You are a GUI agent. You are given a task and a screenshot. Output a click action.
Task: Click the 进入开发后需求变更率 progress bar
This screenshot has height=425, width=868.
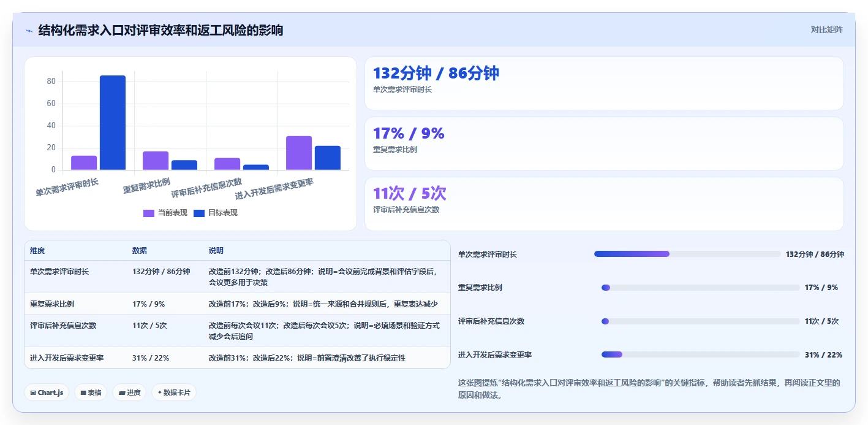(701, 354)
